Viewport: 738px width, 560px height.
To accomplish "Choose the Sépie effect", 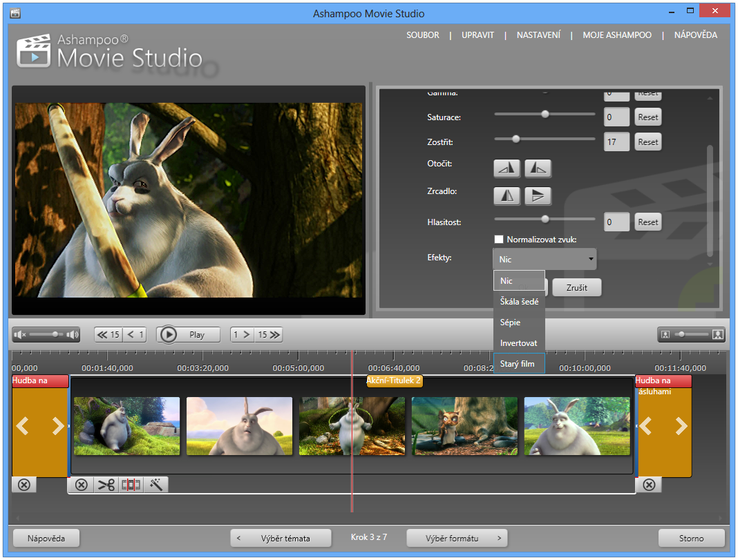I will click(x=519, y=322).
